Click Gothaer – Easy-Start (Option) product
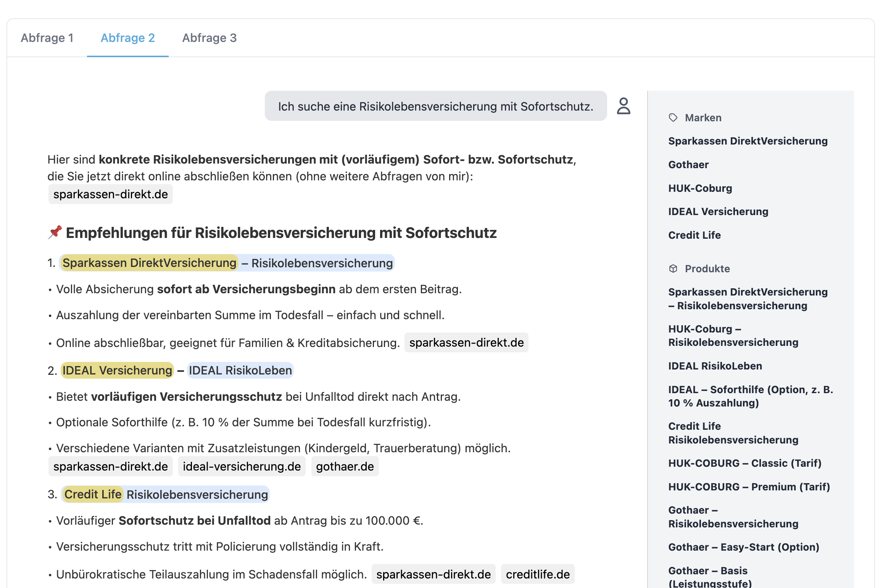The width and height of the screenshot is (883, 588). pos(743,547)
